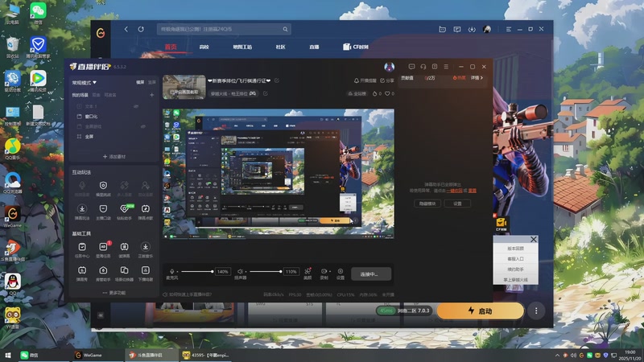Image resolution: width=644 pixels, height=362 pixels.
Task: Switch to 横屏 landscape mode
Action: (x=140, y=83)
